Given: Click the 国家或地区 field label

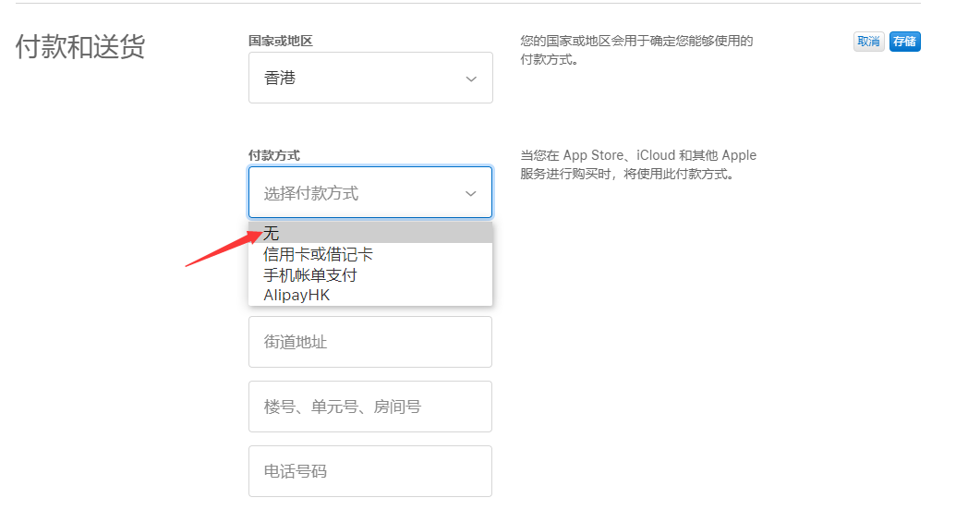Looking at the screenshot, I should coord(281,42).
